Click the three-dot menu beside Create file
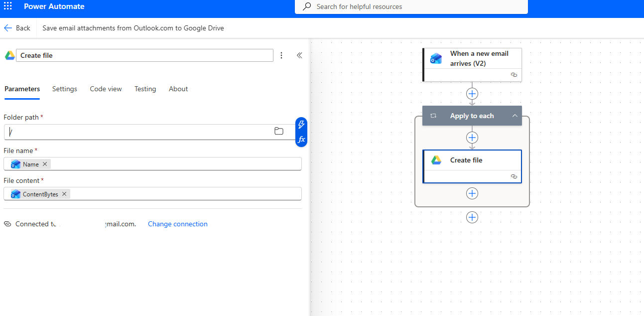 tap(281, 55)
